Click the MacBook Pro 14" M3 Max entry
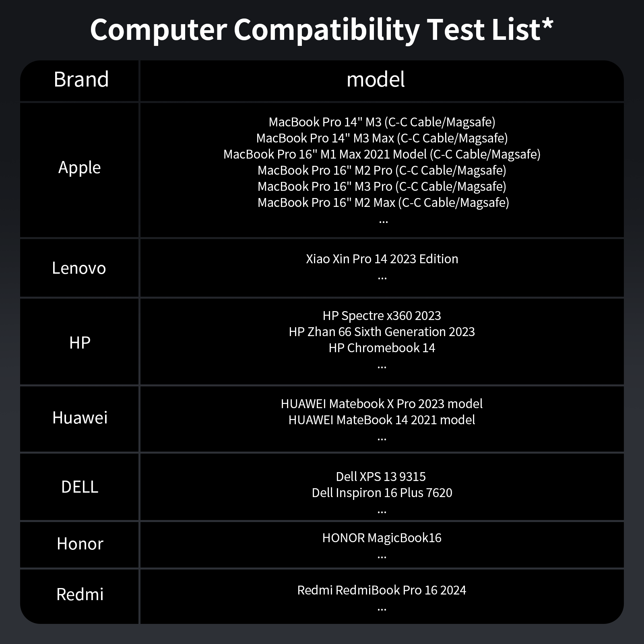This screenshot has width=644, height=644. point(382,138)
